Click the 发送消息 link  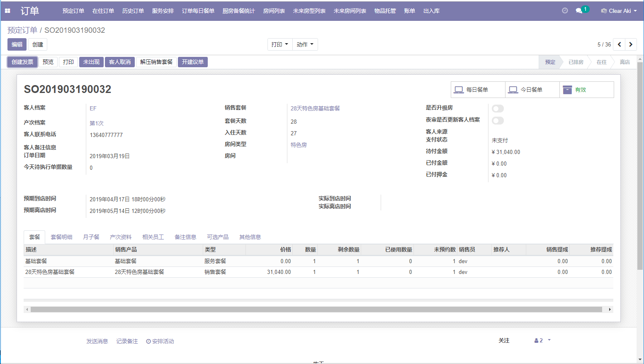point(97,341)
